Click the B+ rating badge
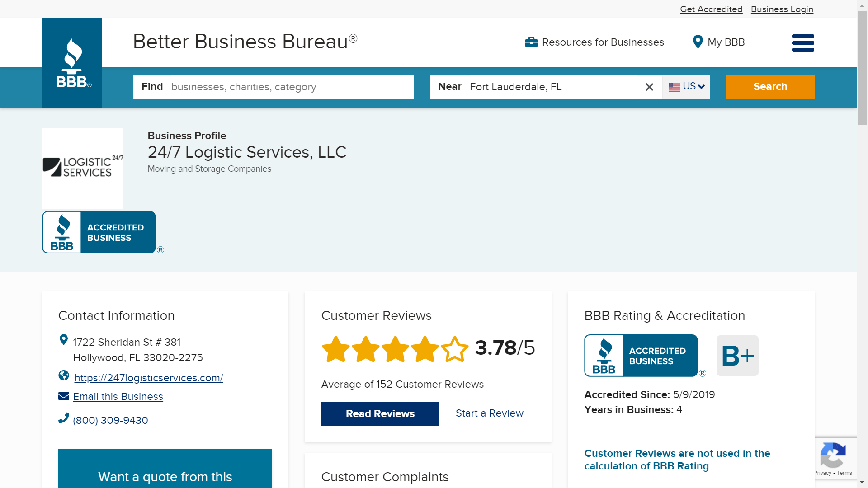Screen dimensions: 868x488 [737, 356]
